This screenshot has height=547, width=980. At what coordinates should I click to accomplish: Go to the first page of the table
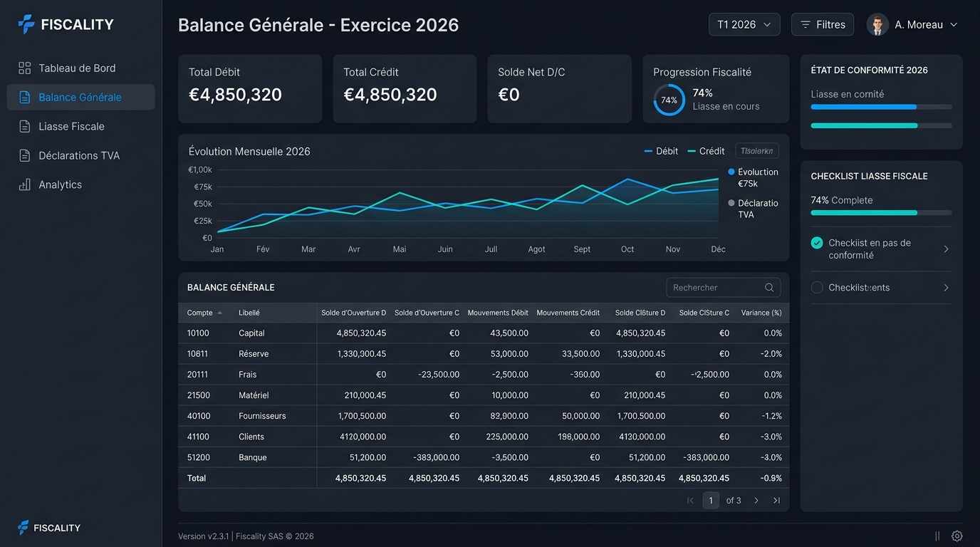(690, 501)
